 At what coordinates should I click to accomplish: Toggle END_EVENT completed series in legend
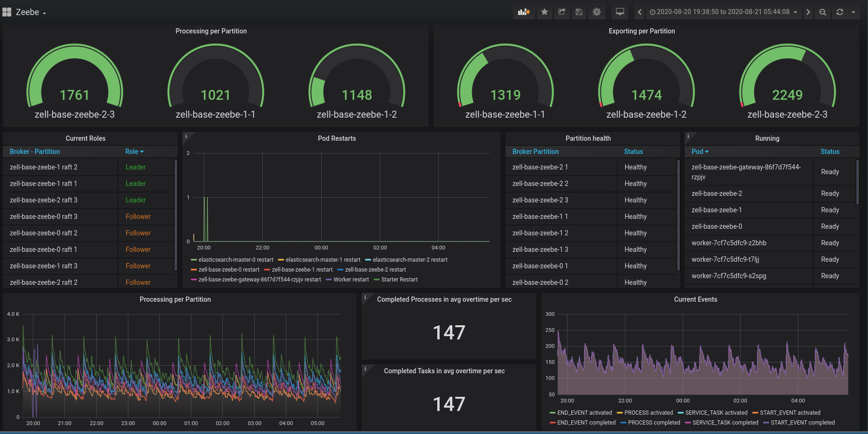[586, 423]
